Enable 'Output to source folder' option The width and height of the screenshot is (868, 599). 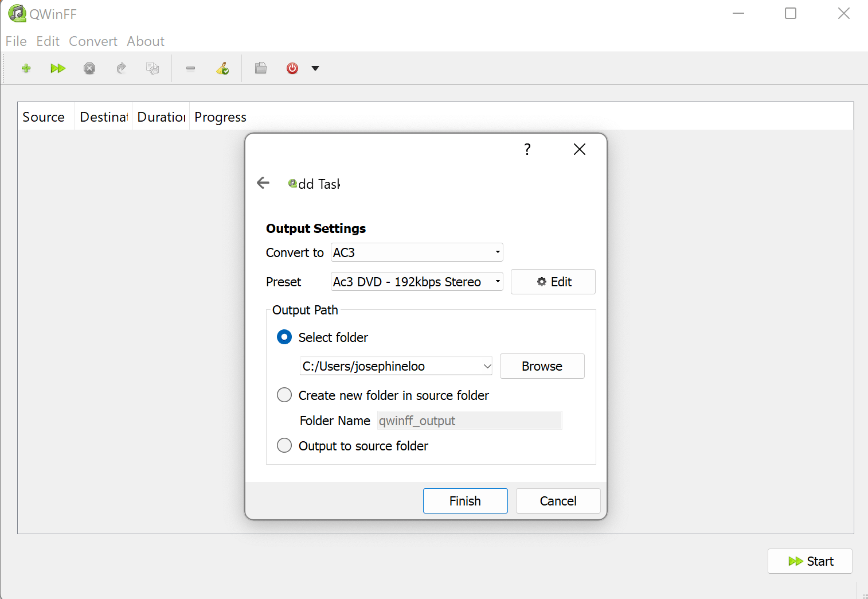[284, 446]
